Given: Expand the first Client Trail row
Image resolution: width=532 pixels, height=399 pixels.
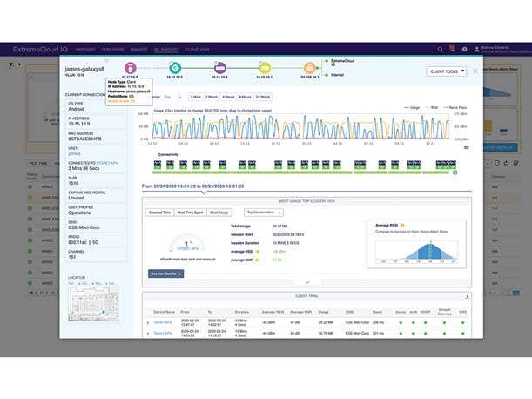Looking at the screenshot, I should [x=148, y=322].
